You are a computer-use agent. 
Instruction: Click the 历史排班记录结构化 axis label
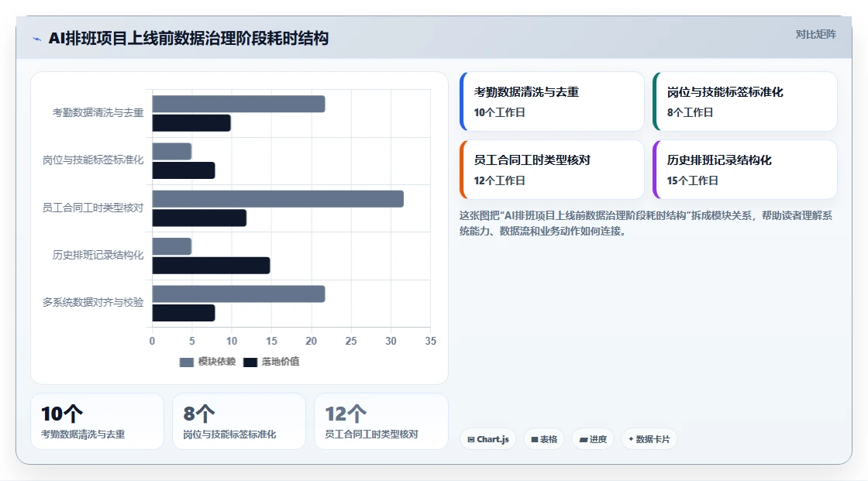98,255
